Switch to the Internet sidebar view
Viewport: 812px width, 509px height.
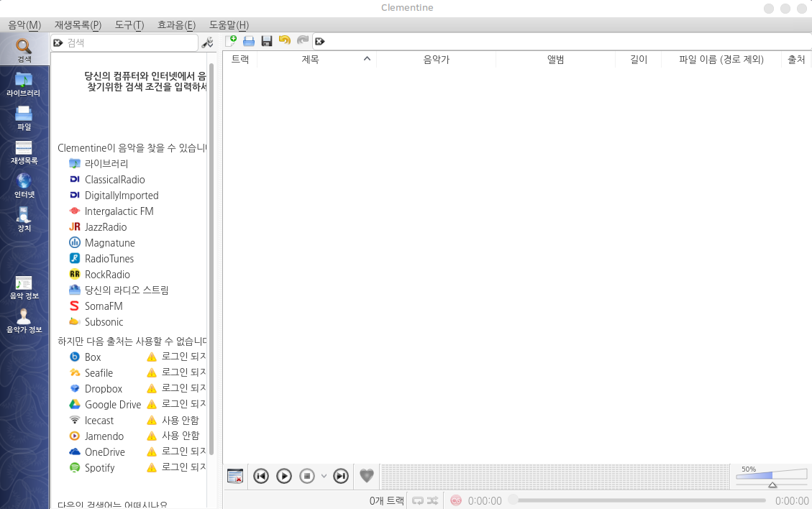pyautogui.click(x=24, y=185)
